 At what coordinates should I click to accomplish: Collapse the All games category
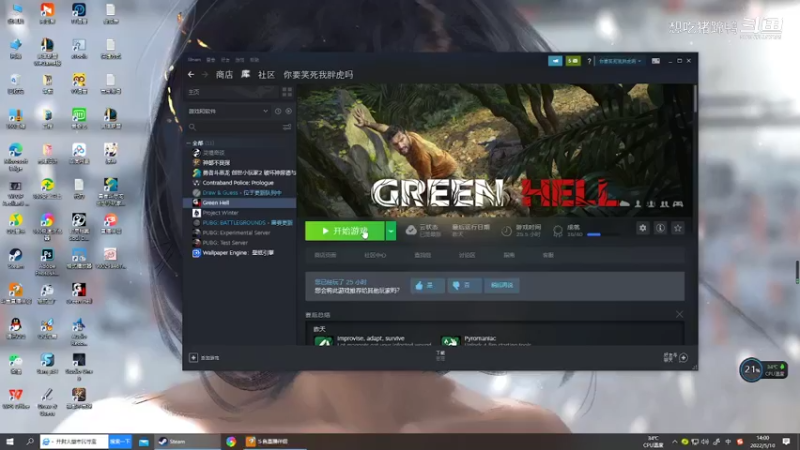pyautogui.click(x=189, y=143)
